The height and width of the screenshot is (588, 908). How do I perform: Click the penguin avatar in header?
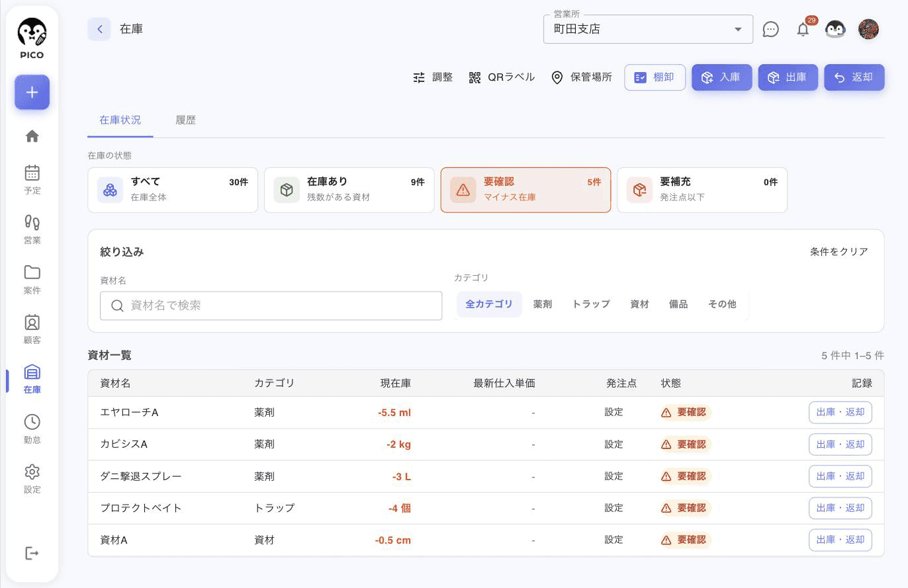click(835, 29)
